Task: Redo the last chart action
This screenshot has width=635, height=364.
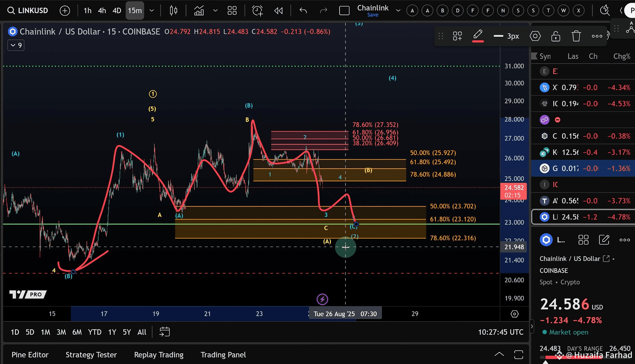Action: click(324, 10)
